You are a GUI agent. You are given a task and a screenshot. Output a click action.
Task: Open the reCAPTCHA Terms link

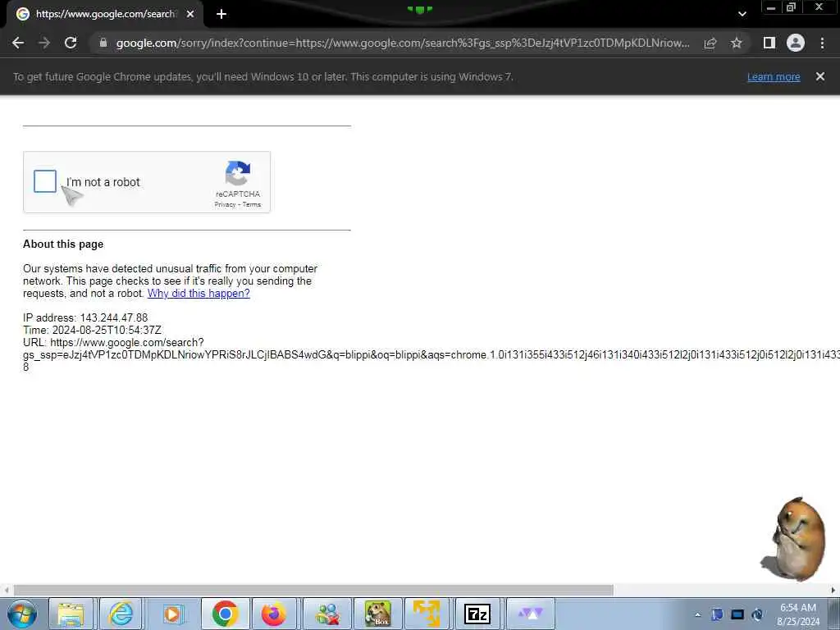click(x=252, y=204)
